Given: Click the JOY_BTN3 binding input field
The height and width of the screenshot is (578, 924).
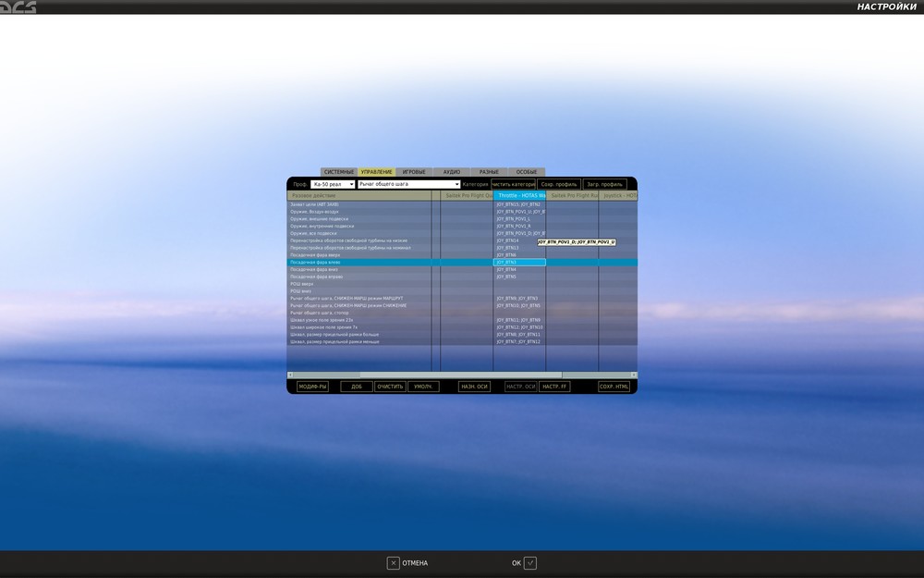Looking at the screenshot, I should coord(519,262).
